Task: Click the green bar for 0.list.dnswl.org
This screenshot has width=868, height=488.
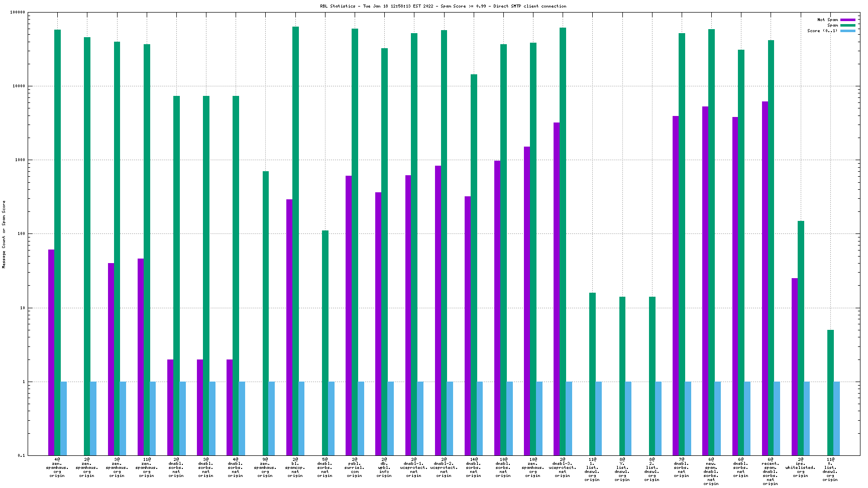Action: point(830,392)
